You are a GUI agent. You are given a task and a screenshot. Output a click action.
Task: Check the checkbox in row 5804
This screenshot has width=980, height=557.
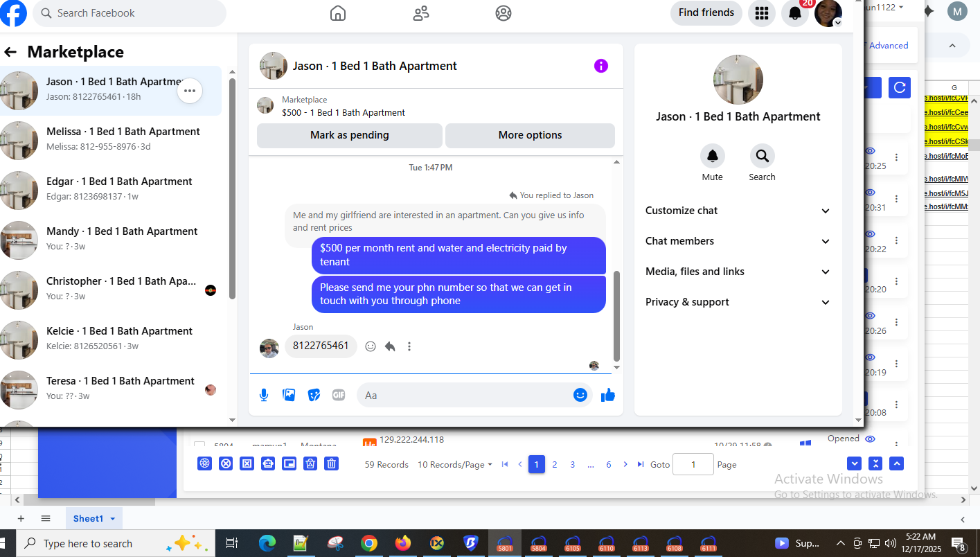pyautogui.click(x=199, y=446)
